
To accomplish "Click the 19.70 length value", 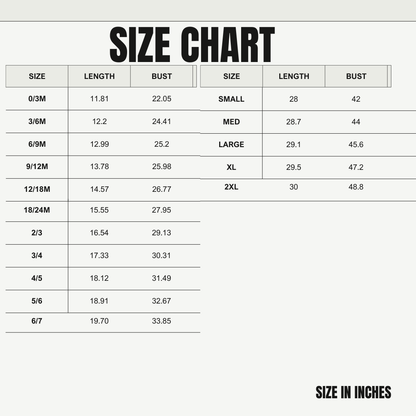I will click(x=99, y=321).
